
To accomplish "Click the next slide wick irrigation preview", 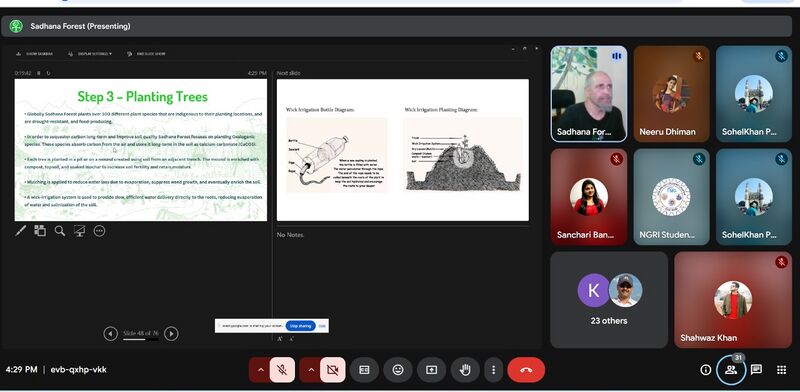I will point(403,150).
